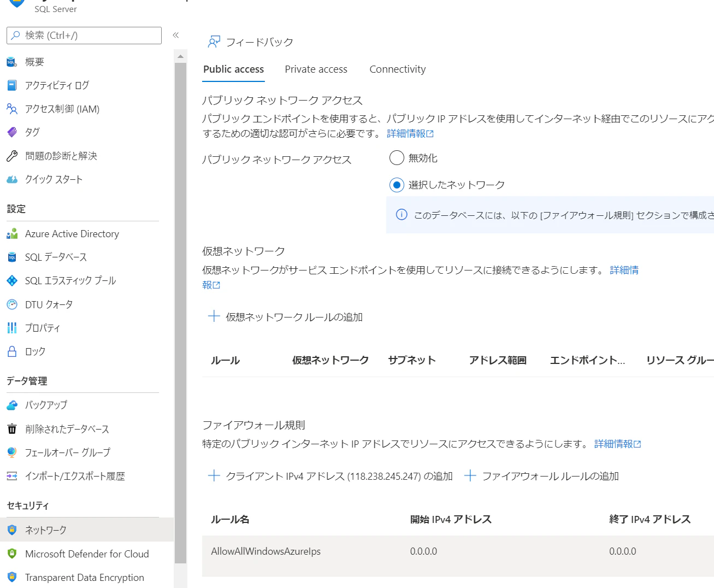
Task: Click the search magnifier icon in sidebar
Action: (x=15, y=36)
